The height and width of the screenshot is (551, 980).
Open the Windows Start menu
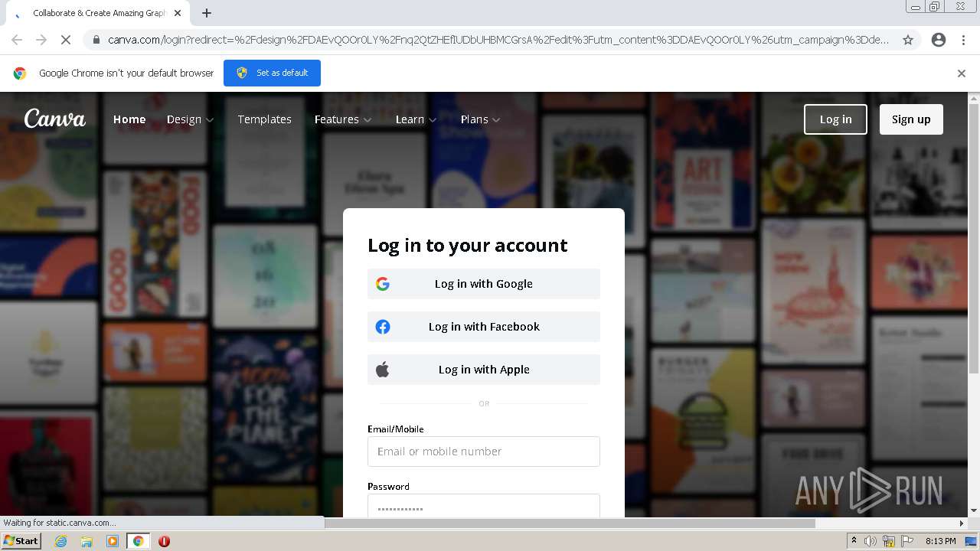click(21, 541)
